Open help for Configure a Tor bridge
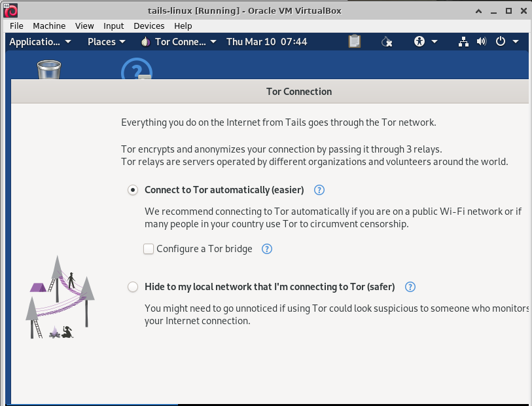The width and height of the screenshot is (532, 406). [267, 249]
